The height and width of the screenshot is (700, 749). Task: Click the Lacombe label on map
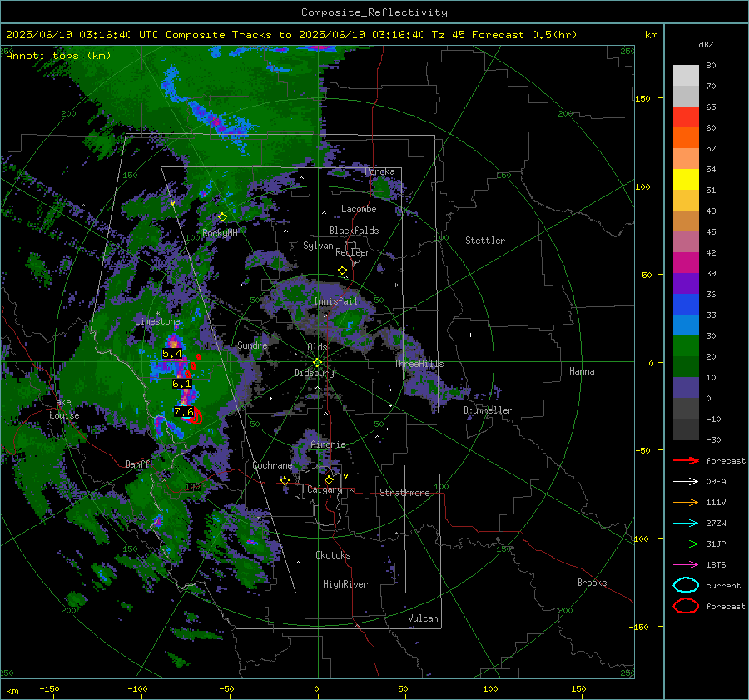pyautogui.click(x=359, y=209)
